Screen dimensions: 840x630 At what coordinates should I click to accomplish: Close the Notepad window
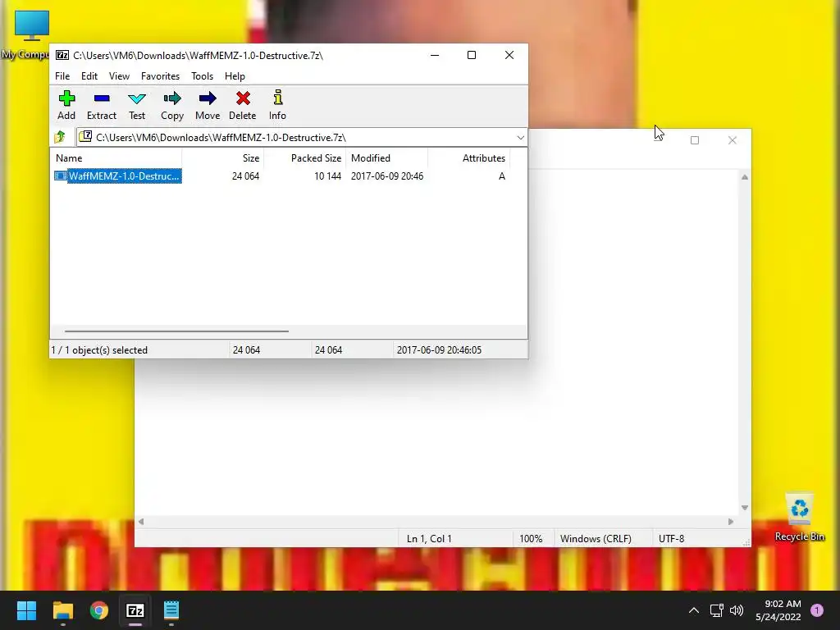pos(733,140)
